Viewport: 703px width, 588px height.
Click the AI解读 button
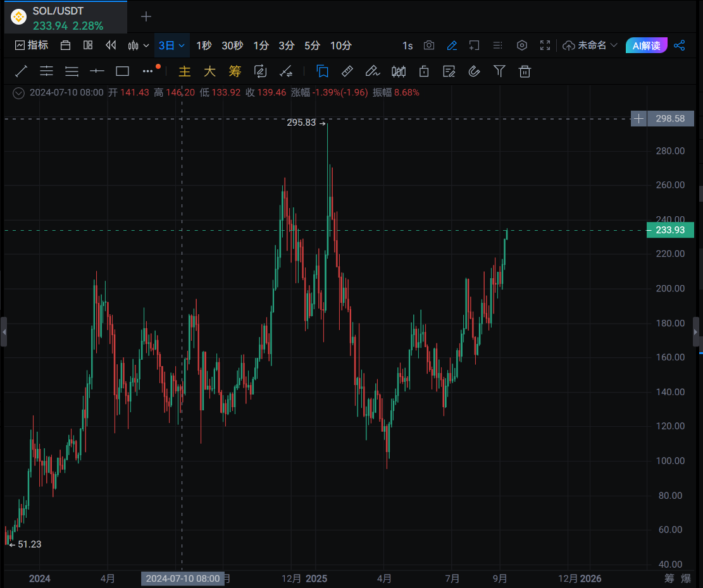pyautogui.click(x=646, y=46)
